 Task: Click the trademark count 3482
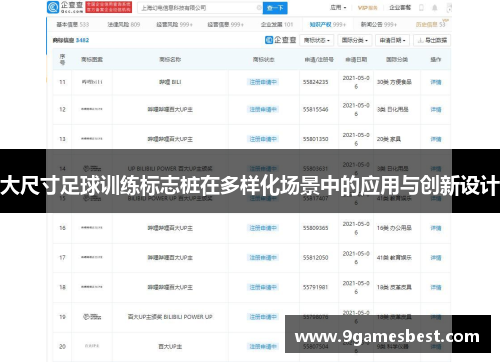click(82, 40)
